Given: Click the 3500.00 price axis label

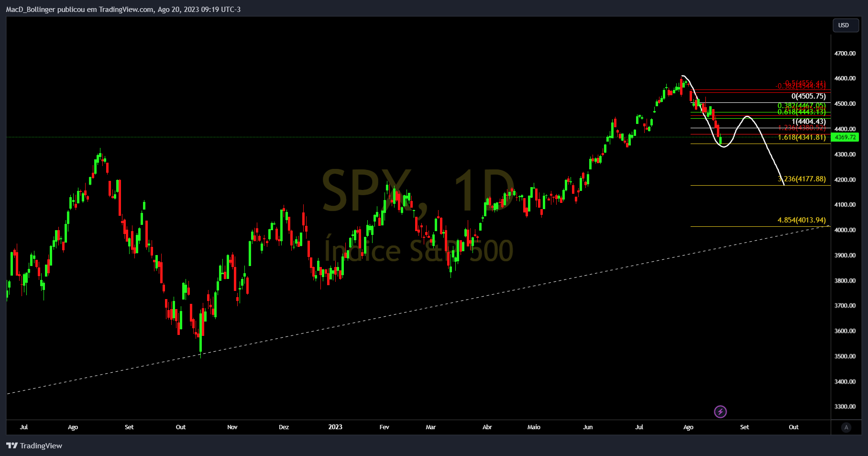Looking at the screenshot, I should coord(845,356).
